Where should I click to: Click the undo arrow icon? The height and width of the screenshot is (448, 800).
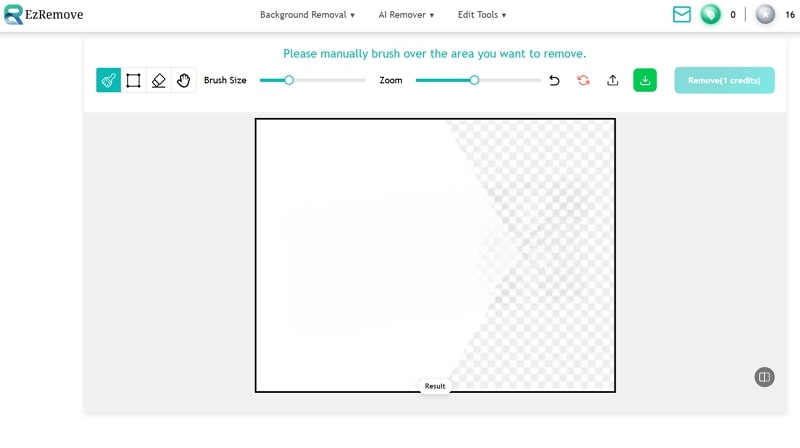554,80
